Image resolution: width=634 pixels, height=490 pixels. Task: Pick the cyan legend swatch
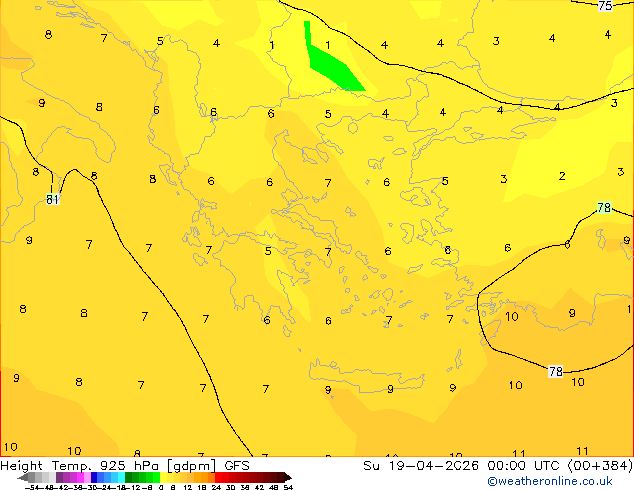click(121, 477)
